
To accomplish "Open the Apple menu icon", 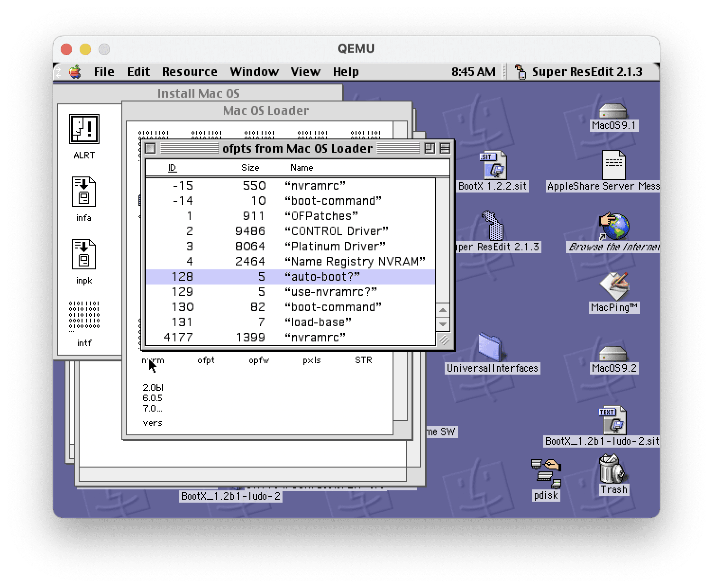I will click(x=75, y=72).
